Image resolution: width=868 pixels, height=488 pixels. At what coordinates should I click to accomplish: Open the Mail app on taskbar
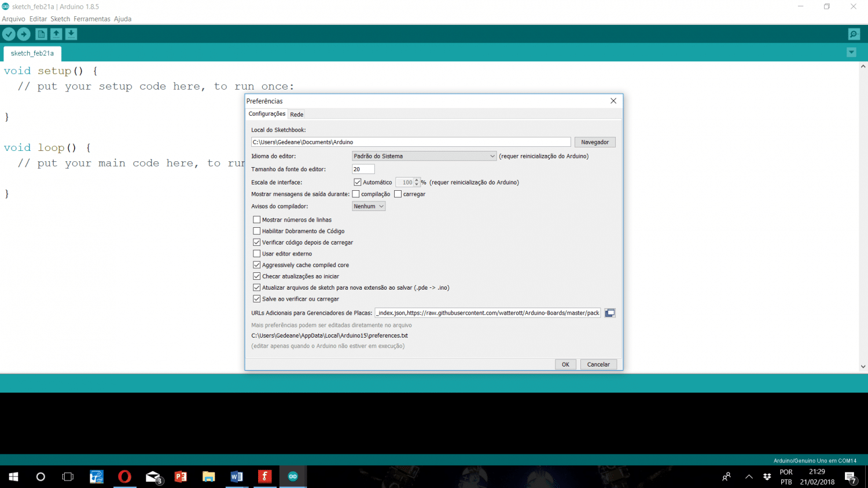point(153,477)
